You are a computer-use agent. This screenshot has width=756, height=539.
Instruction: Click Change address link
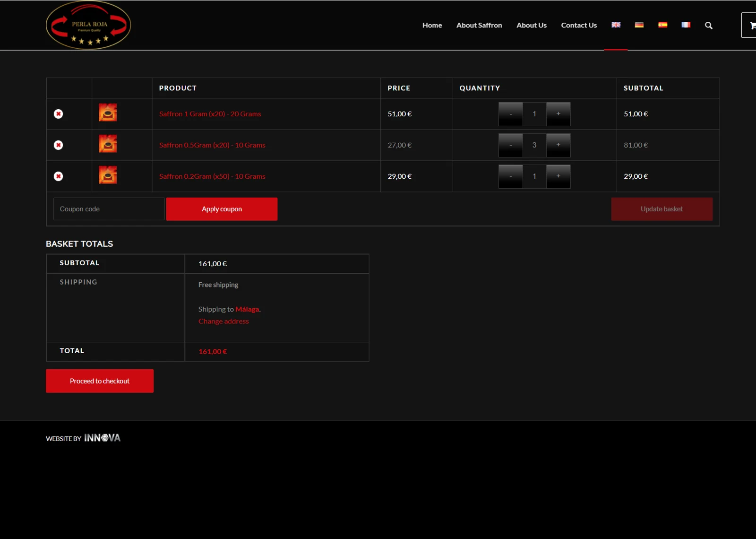pos(223,322)
